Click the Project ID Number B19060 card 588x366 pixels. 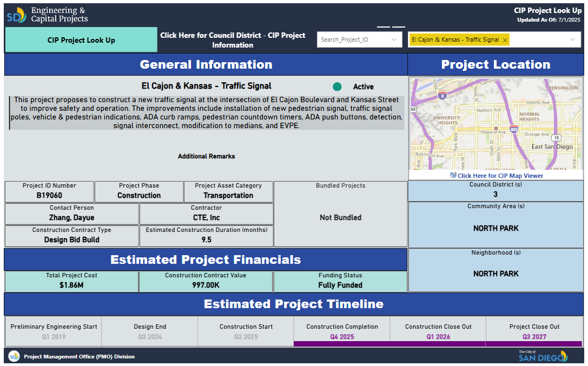click(49, 191)
